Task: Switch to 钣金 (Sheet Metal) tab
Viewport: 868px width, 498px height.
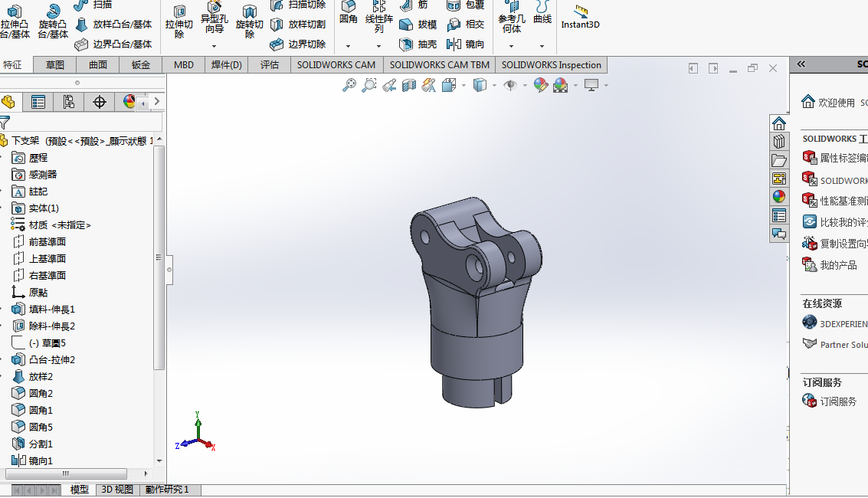Action: (x=141, y=64)
